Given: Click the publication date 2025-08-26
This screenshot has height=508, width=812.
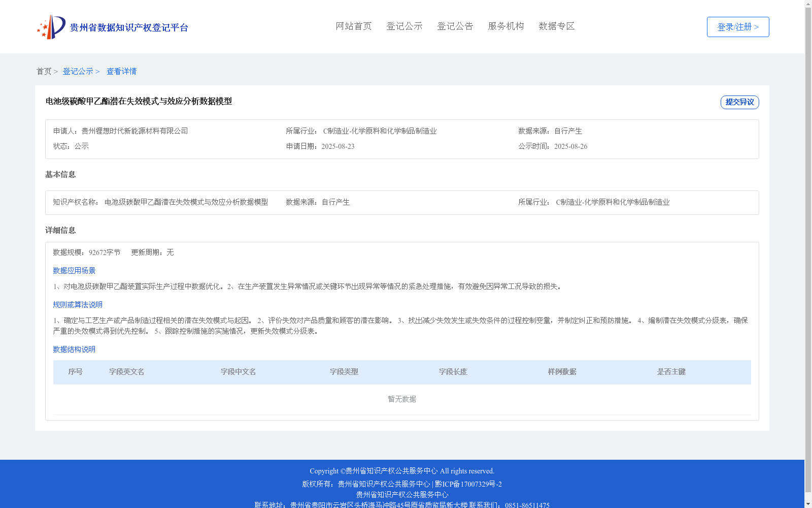Looking at the screenshot, I should coord(570,146).
